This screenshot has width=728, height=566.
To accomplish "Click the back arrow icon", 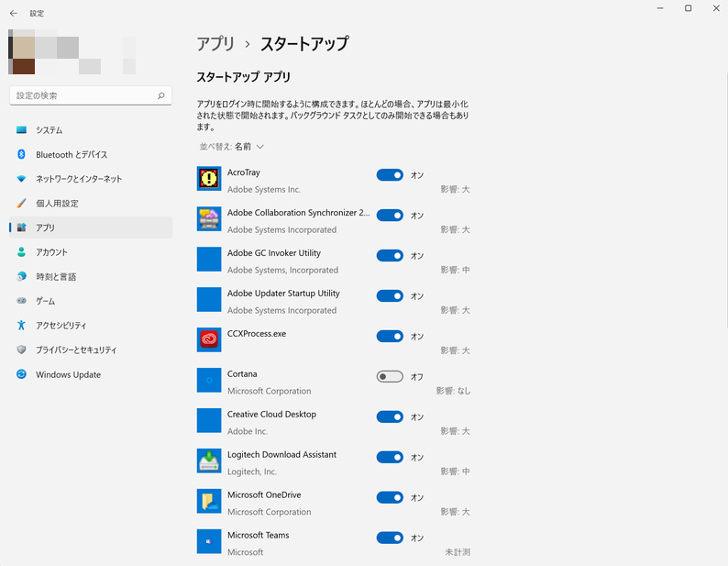I will [x=14, y=14].
